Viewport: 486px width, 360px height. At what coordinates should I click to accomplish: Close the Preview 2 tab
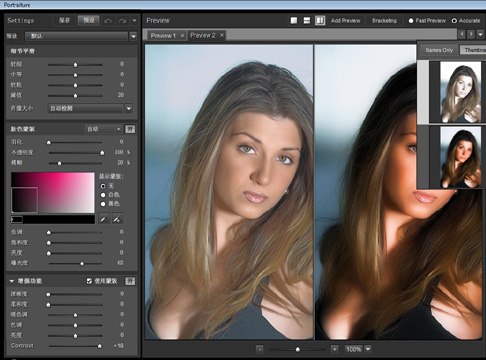tap(222, 35)
